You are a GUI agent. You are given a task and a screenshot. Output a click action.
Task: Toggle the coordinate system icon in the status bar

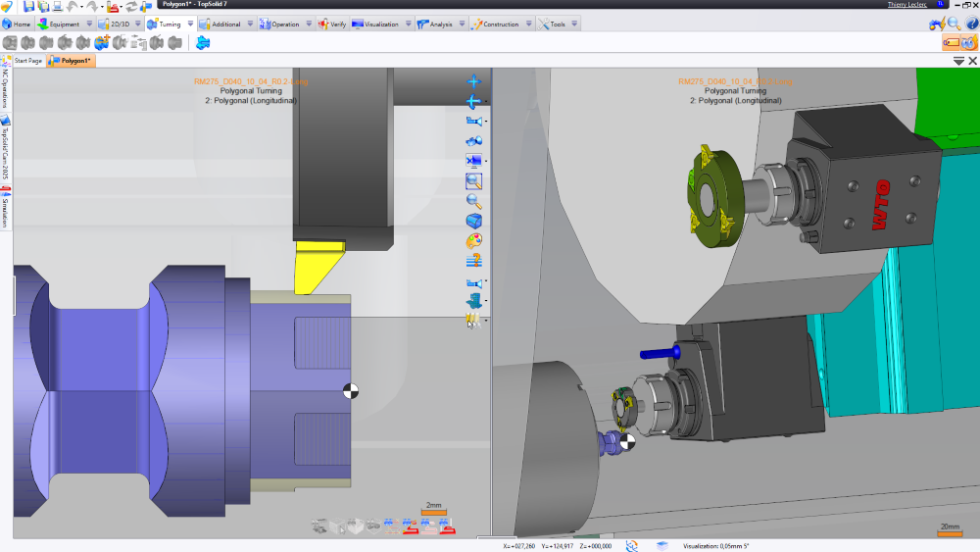[x=632, y=546]
